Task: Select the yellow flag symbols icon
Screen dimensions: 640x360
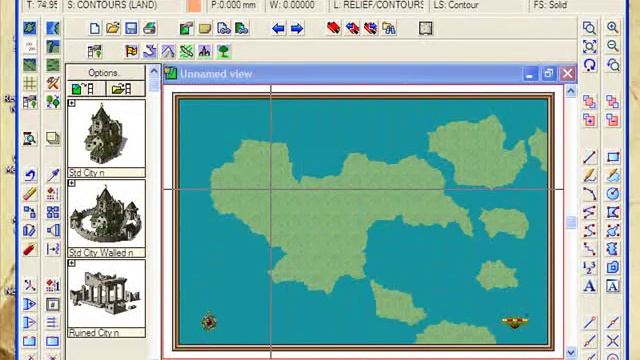Action: pos(131,51)
